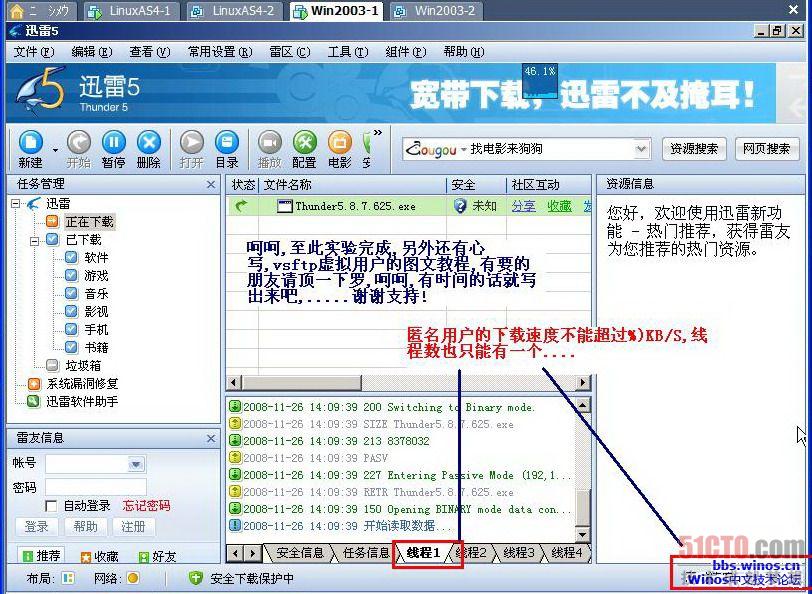This screenshot has width=812, height=594.
Task: Click the 电影 movie icon
Action: tap(340, 142)
